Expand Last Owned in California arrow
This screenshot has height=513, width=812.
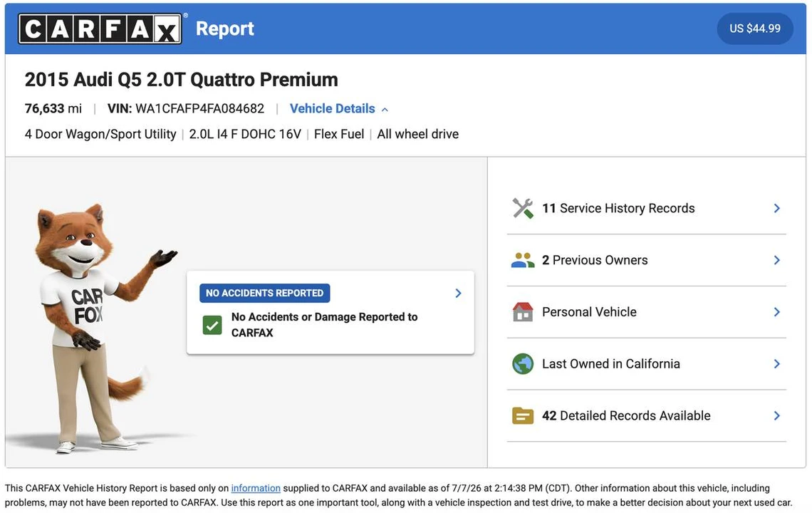[777, 364]
